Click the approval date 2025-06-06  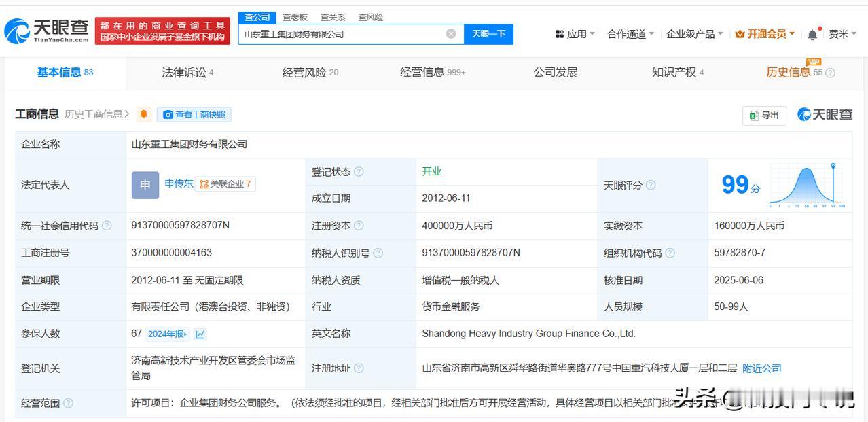739,279
